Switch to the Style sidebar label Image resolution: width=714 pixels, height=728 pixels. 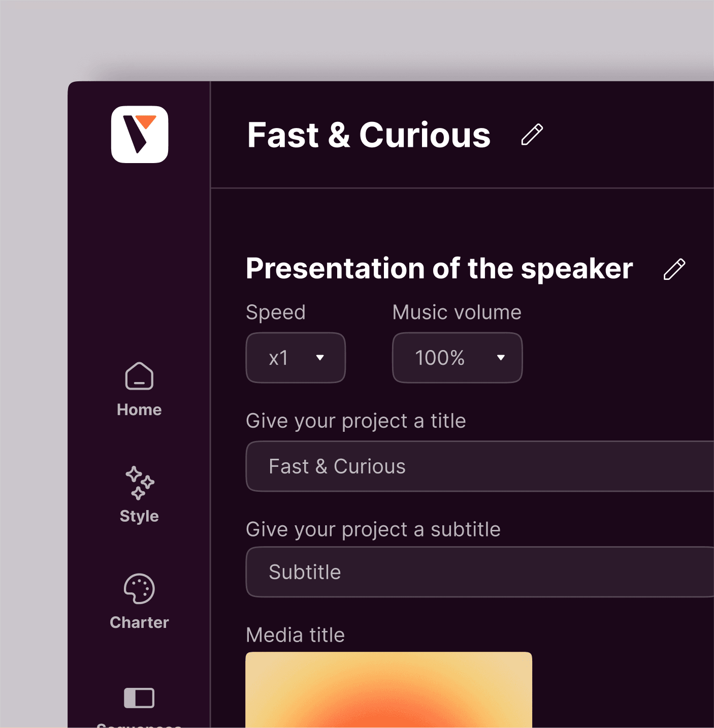[139, 516]
